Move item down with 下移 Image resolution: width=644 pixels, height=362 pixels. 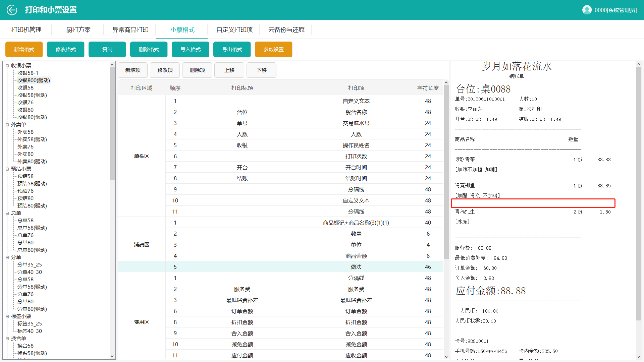tap(262, 70)
